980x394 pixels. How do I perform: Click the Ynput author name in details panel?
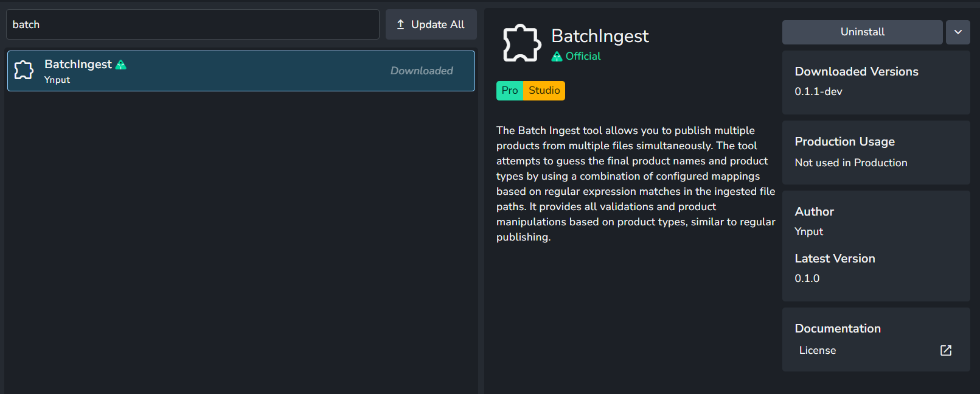click(x=808, y=231)
